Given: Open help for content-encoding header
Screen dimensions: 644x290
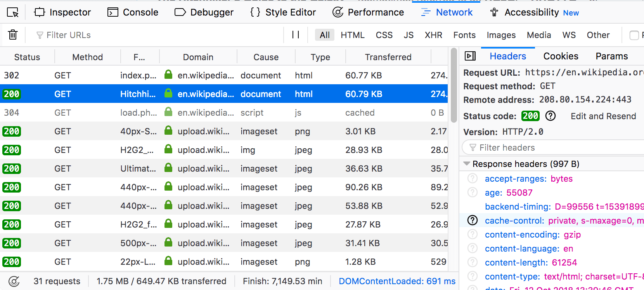Looking at the screenshot, I should point(473,234).
